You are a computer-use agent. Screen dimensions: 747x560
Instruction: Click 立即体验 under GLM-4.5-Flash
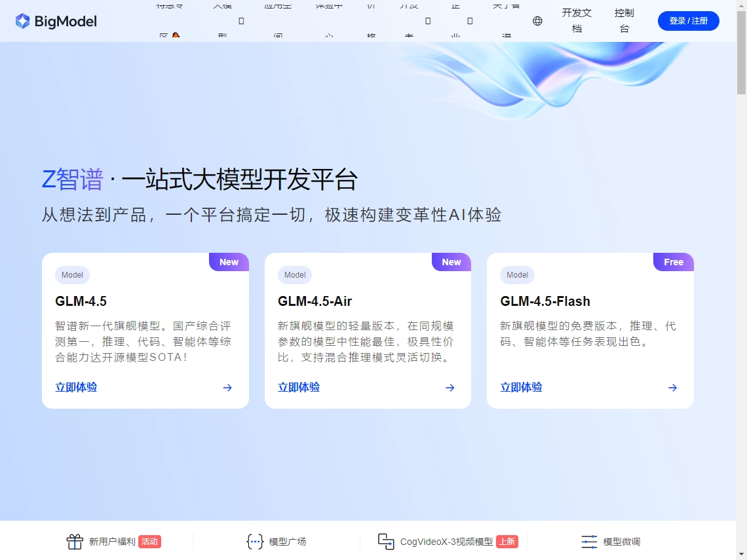(x=521, y=388)
